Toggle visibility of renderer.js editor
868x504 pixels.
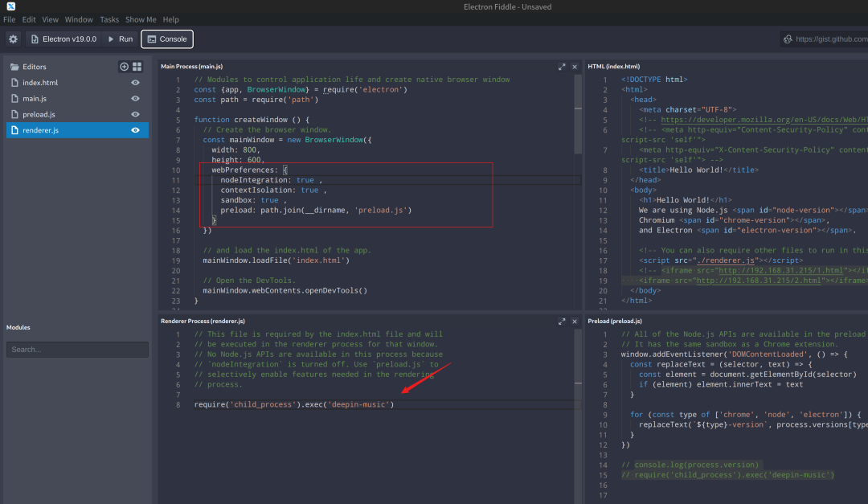pyautogui.click(x=135, y=130)
